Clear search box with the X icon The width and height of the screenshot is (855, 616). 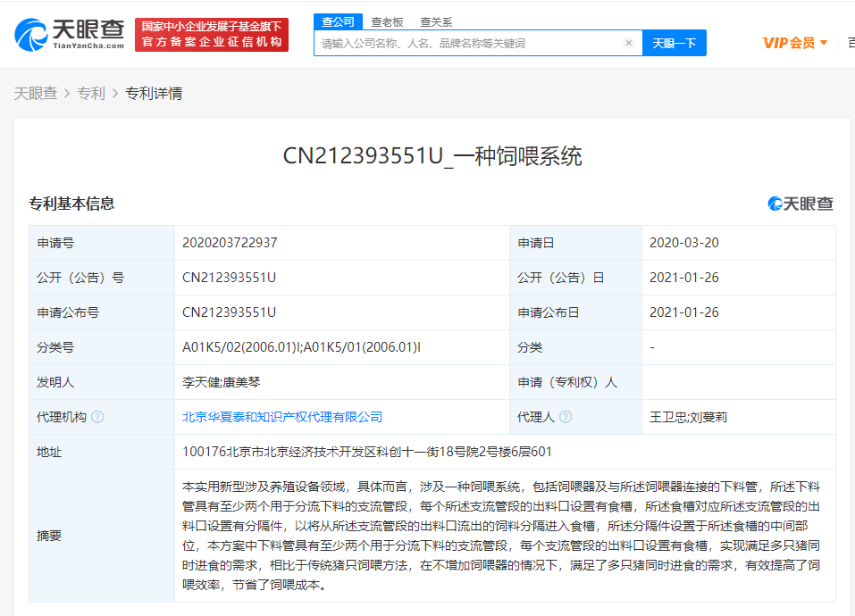[x=628, y=43]
